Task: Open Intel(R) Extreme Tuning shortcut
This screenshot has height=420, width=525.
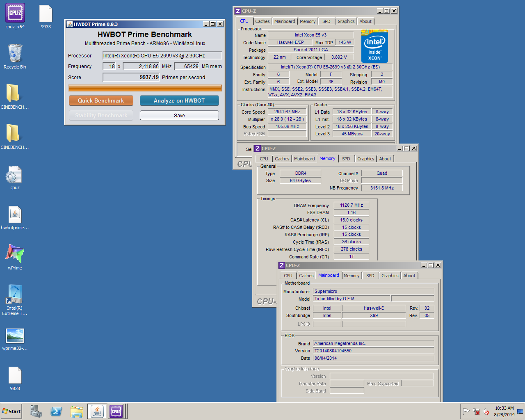Action: click(15, 300)
